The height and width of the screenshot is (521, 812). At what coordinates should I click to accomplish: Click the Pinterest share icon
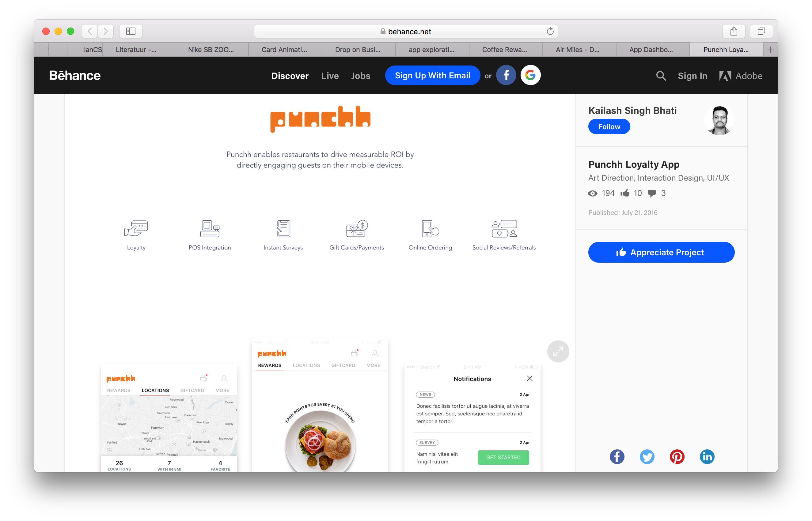coord(677,456)
